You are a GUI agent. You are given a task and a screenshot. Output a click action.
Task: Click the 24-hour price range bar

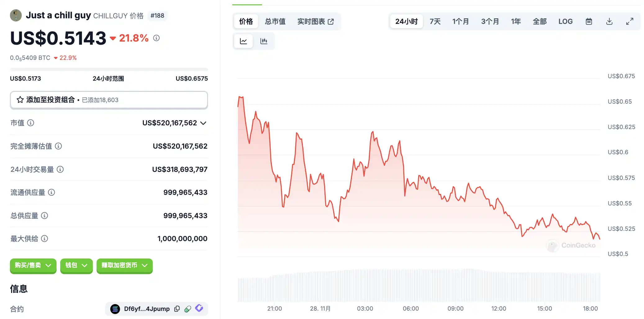click(x=109, y=70)
